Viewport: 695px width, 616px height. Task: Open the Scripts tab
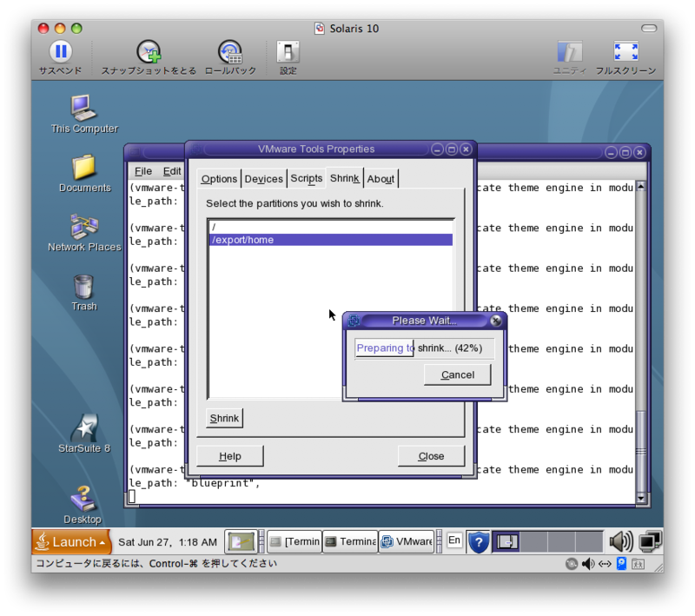click(x=307, y=178)
